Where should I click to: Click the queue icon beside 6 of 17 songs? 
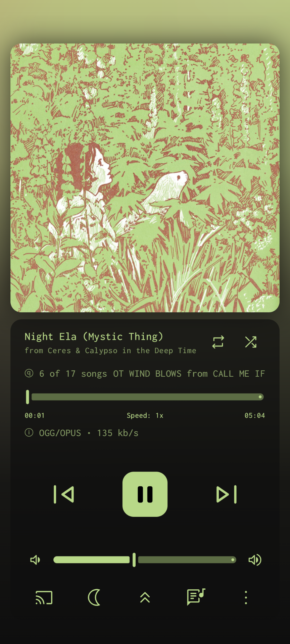pyautogui.click(x=29, y=373)
